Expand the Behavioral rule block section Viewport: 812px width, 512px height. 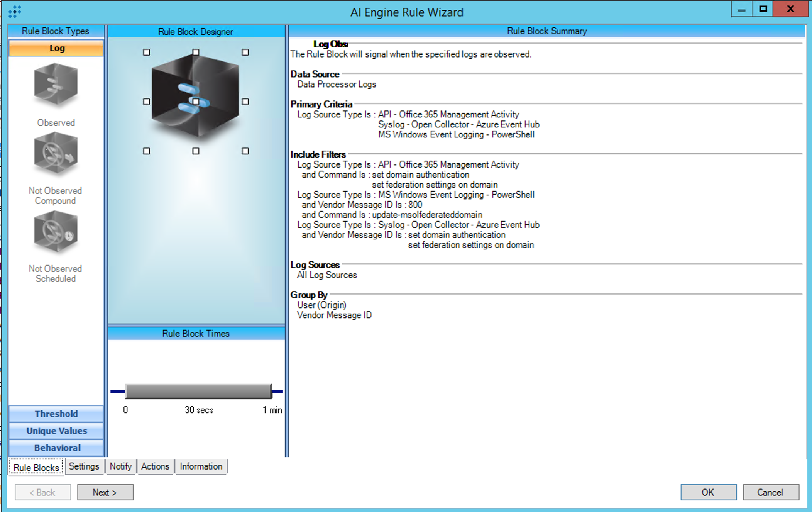56,448
